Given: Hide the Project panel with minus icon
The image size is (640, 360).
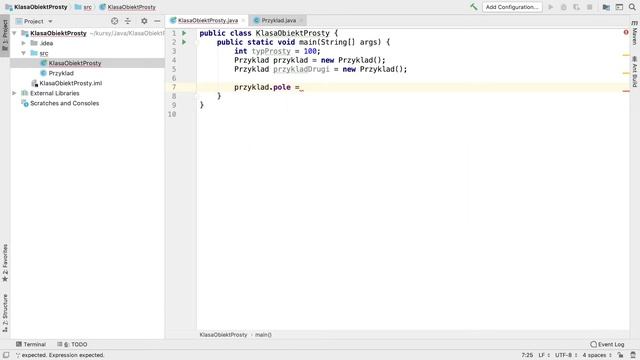Looking at the screenshot, I should point(157,21).
